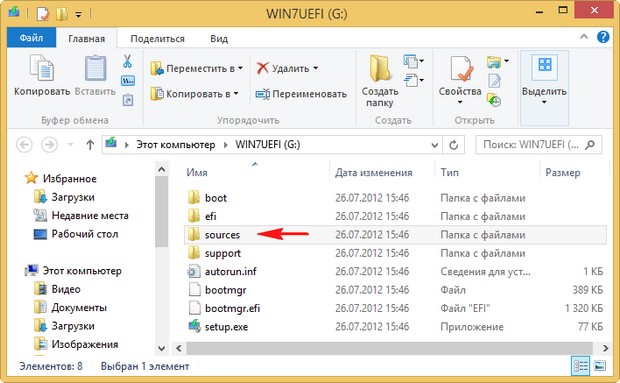Open the Copy to (Копировать в) dropdown
Image resolution: width=620 pixels, height=383 pixels.
195,94
